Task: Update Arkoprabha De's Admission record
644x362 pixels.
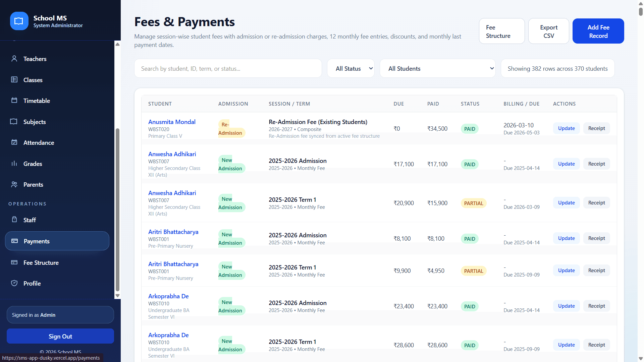Action: (566, 306)
